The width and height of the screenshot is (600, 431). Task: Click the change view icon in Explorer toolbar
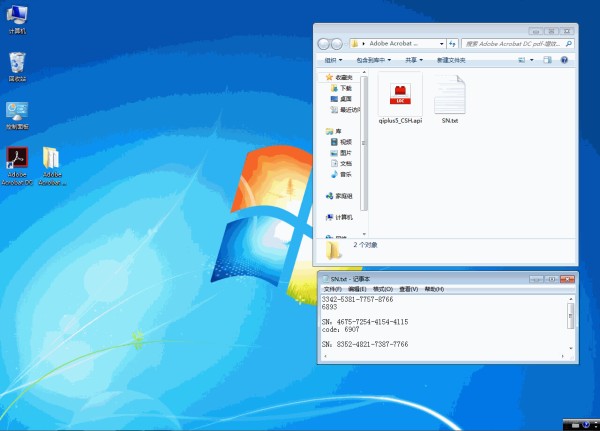(522, 60)
